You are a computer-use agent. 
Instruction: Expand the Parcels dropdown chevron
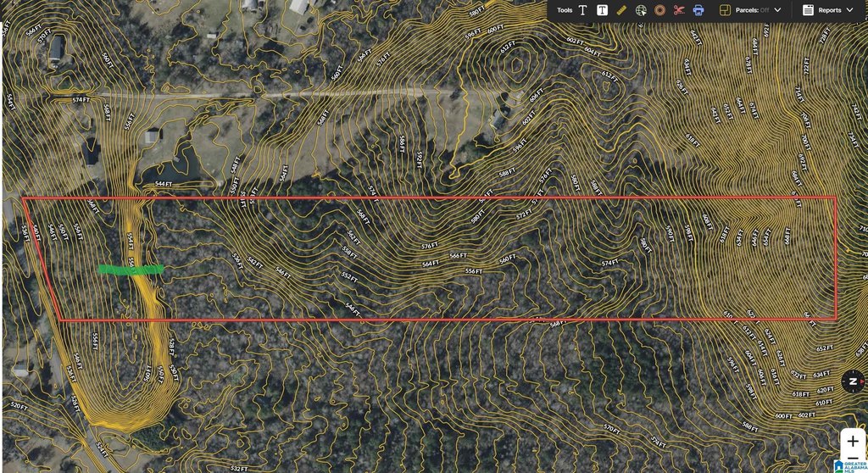tap(777, 10)
